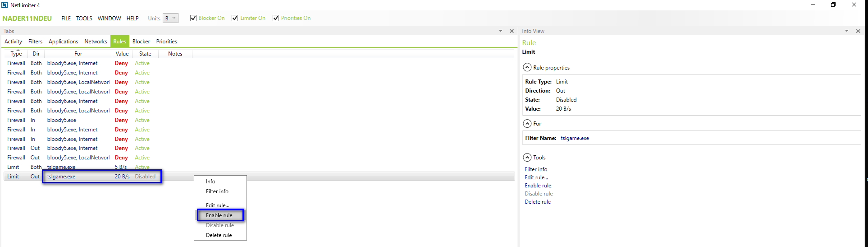Click the Disabled state of the 20 B/s rule
Screen dimensions: 868x247
[145, 177]
